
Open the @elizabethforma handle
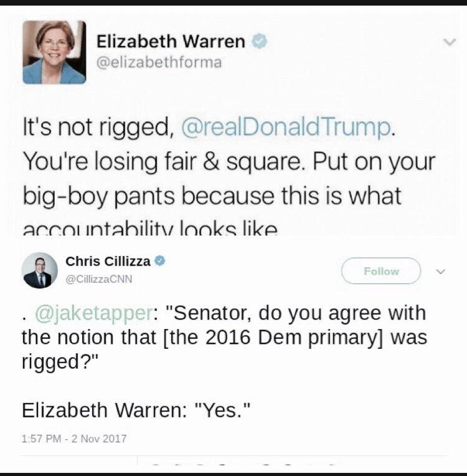click(159, 62)
